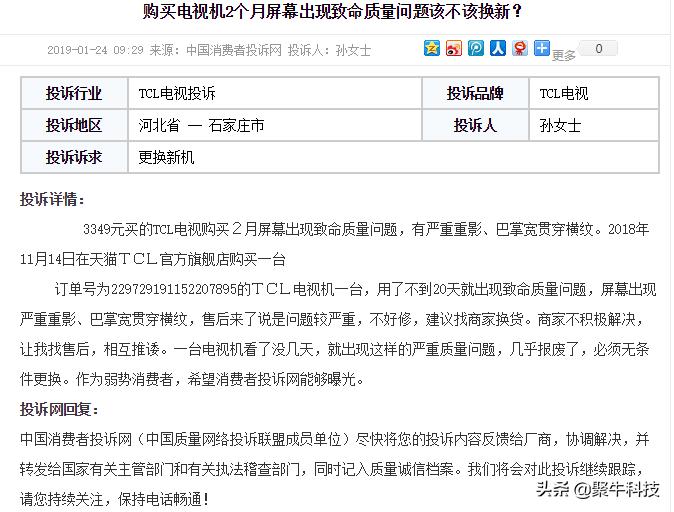The image size is (674, 512).
Task: Click the line starting 让我找售后，相互推诿
Action: [x=334, y=350]
